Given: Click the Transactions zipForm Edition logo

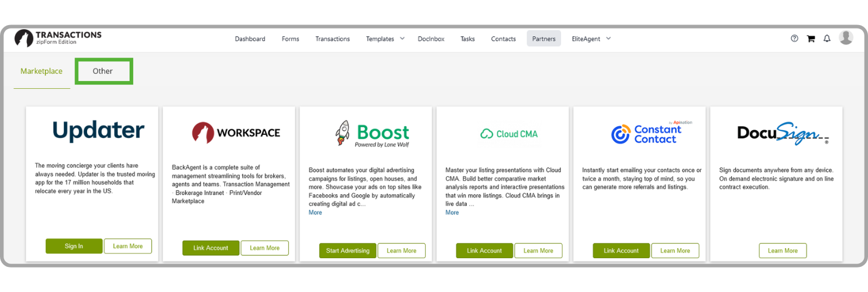Looking at the screenshot, I should (58, 38).
